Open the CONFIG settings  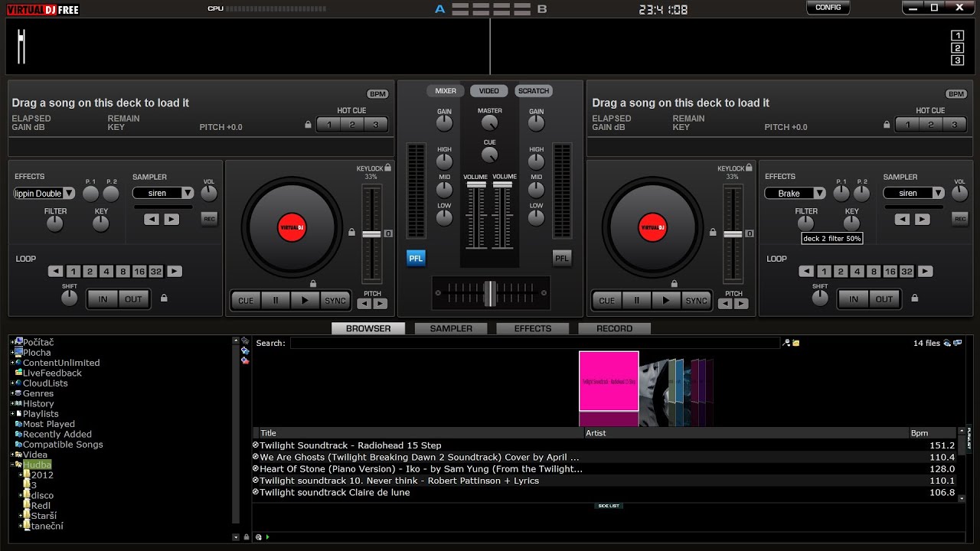point(828,8)
